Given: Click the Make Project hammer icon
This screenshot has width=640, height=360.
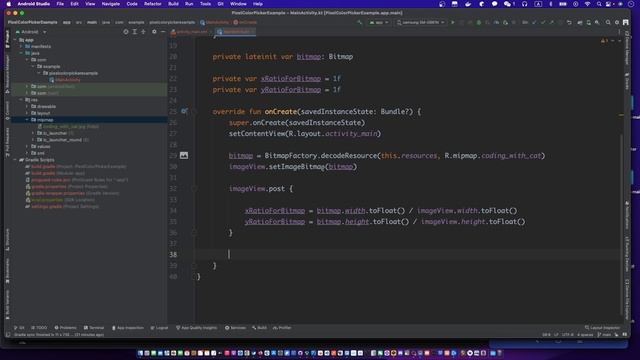Looking at the screenshot, I should [x=360, y=22].
